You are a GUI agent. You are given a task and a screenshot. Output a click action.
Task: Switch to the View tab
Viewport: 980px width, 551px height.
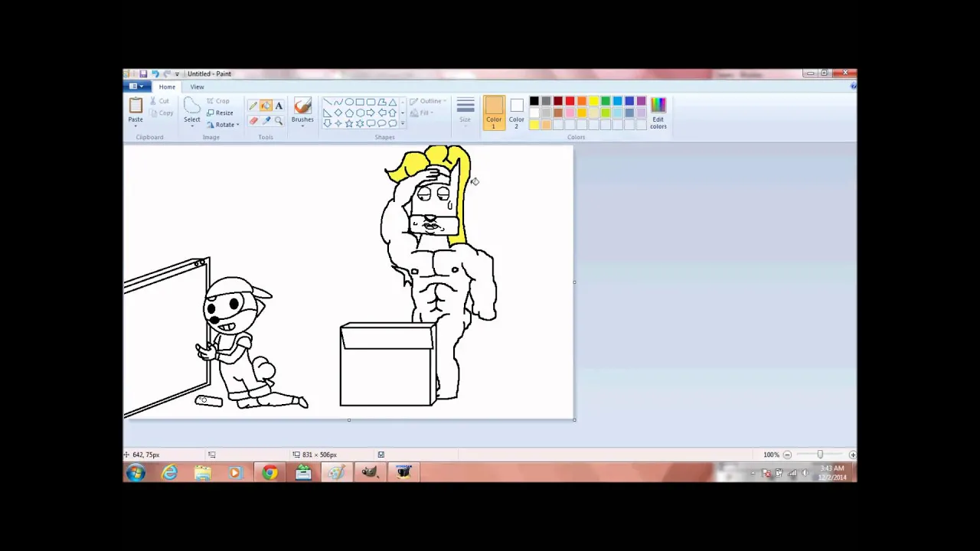click(197, 86)
